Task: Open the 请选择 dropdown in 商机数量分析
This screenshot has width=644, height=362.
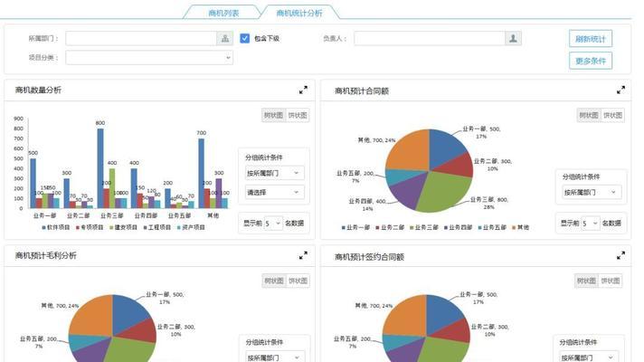Action: coord(274,192)
